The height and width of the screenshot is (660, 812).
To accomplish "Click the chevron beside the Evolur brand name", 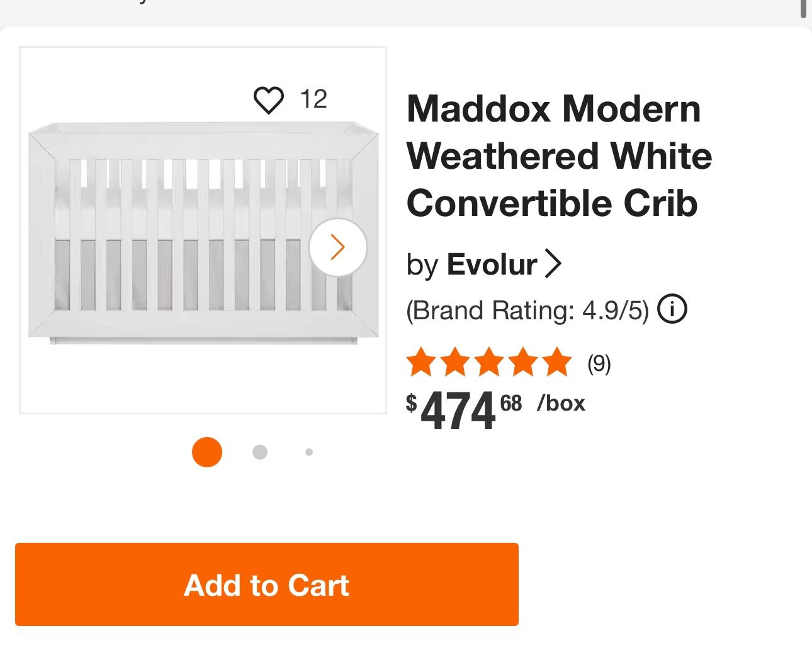I will 555,265.
